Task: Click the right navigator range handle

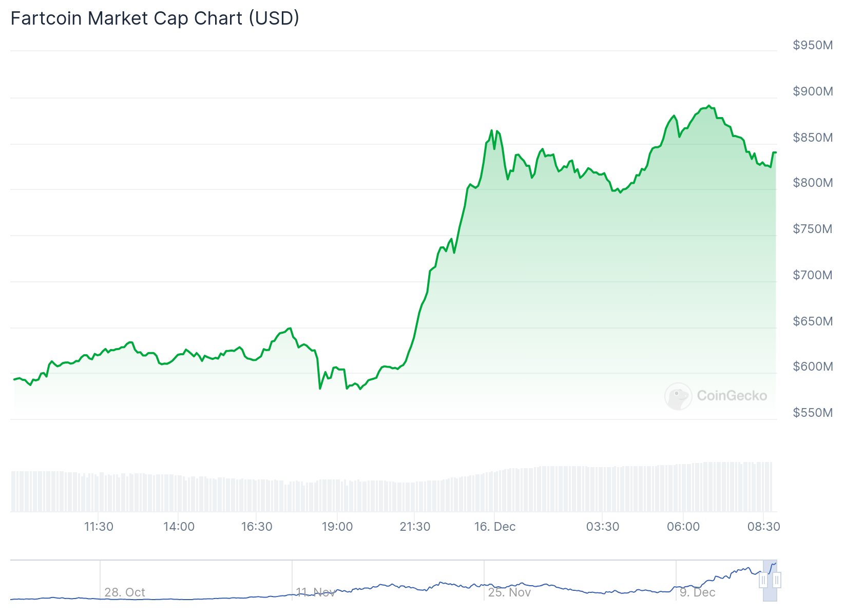Action: [x=777, y=580]
